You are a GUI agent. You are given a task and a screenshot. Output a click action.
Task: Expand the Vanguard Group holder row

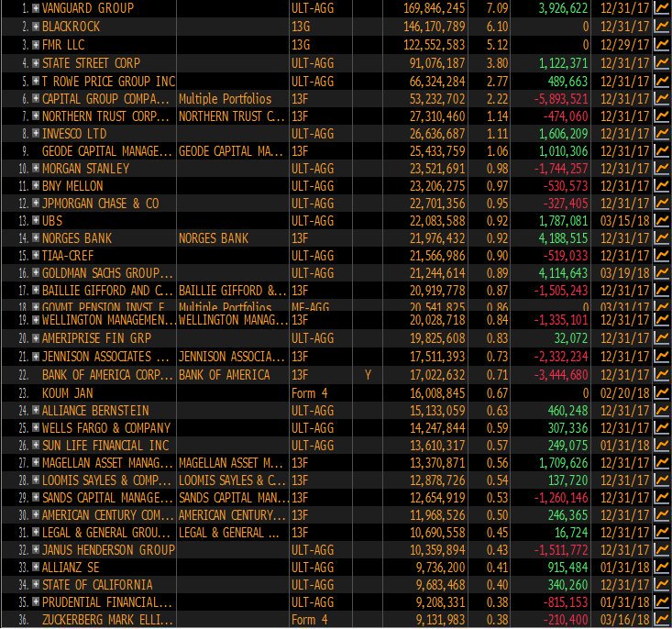36,7
